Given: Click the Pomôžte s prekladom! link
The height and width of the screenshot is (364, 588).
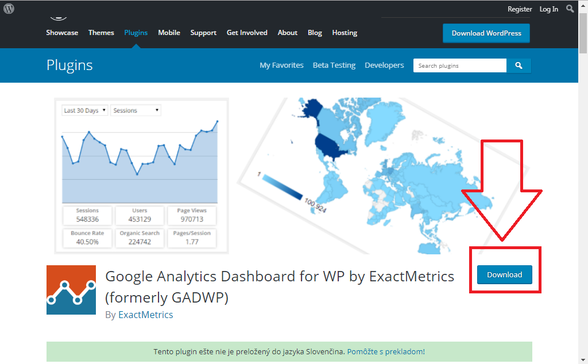Looking at the screenshot, I should click(386, 351).
